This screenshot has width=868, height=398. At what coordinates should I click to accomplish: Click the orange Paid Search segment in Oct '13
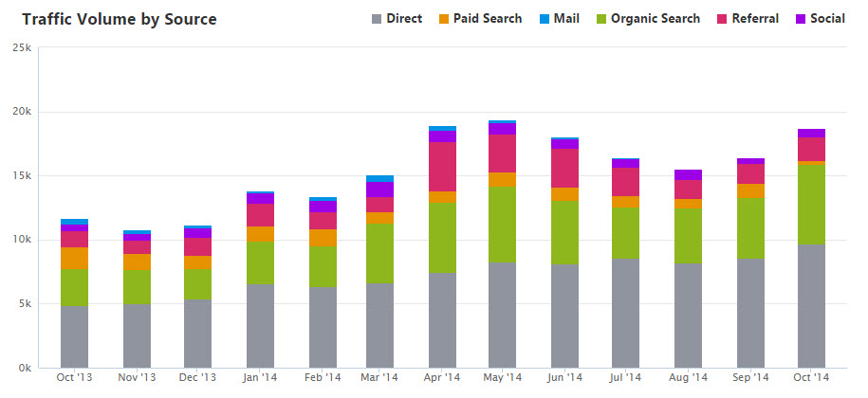74,258
